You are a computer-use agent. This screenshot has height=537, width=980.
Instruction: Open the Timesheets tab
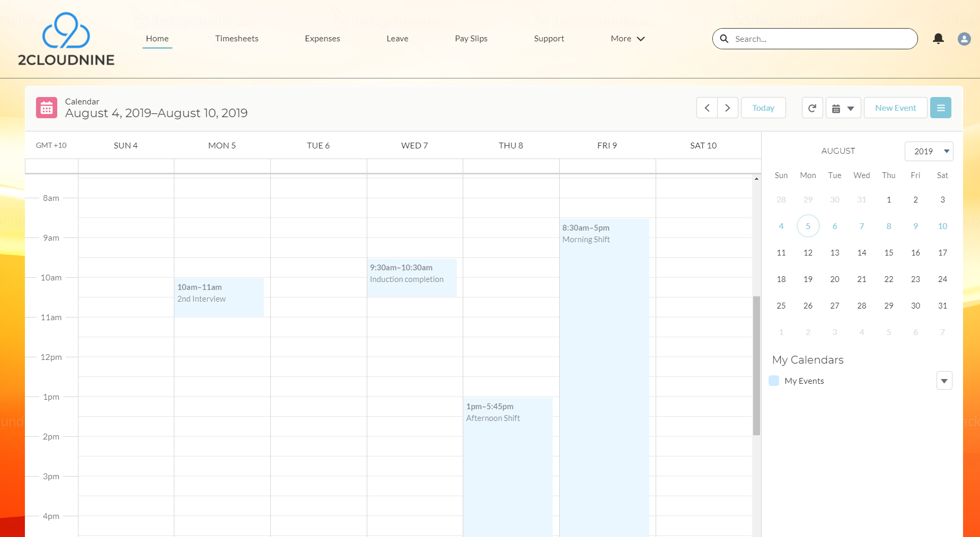237,39
